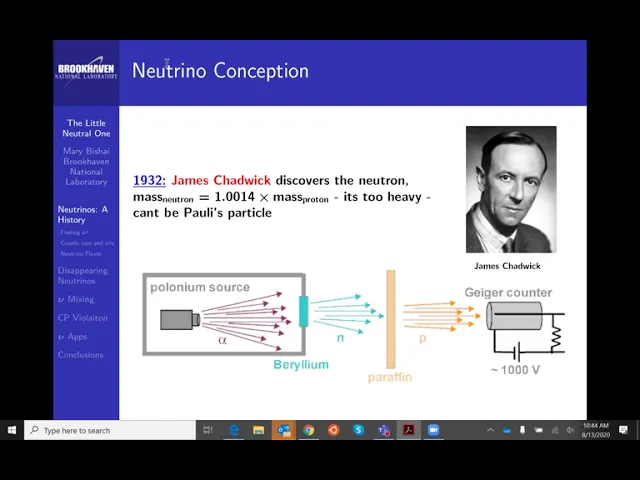Go to 'The Little Neutral One' title link

[86, 128]
